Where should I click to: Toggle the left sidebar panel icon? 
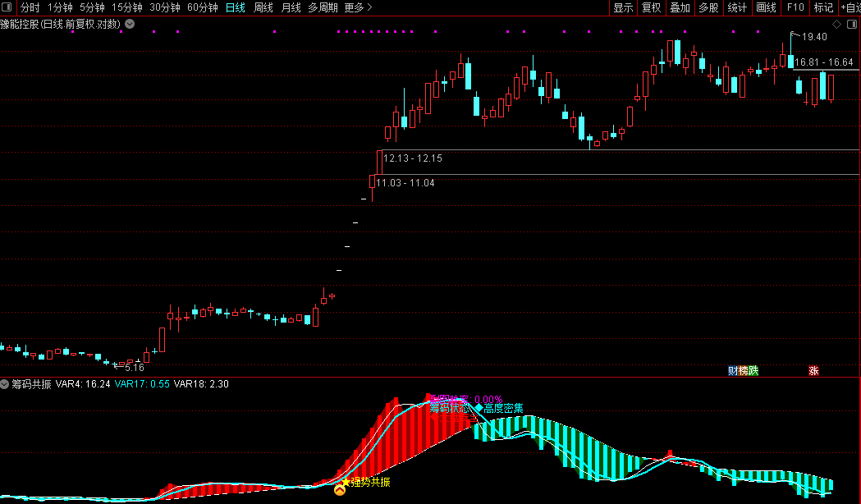7,7
